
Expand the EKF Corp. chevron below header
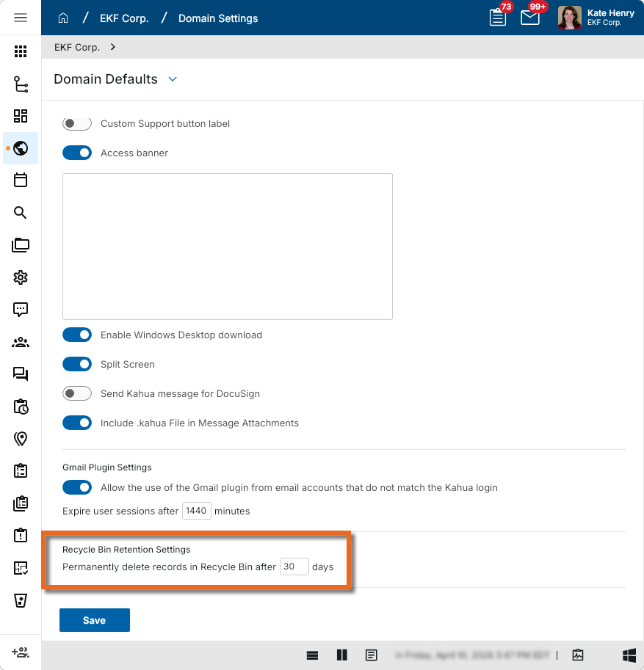[113, 47]
